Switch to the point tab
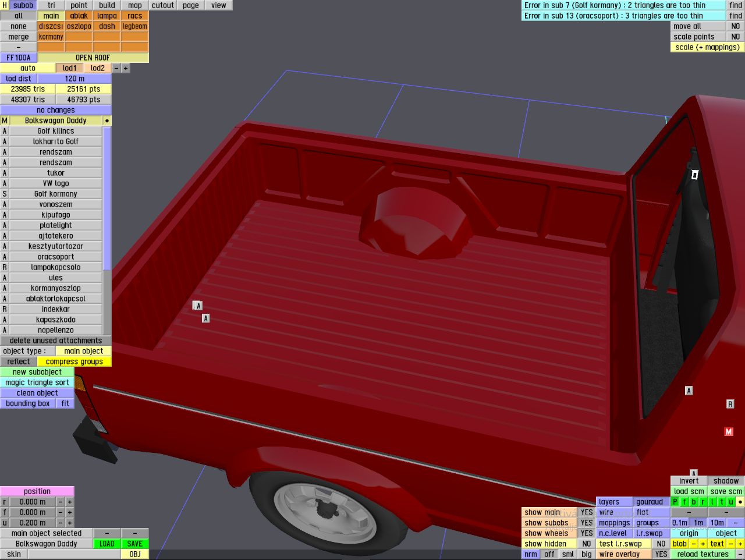 pyautogui.click(x=79, y=5)
